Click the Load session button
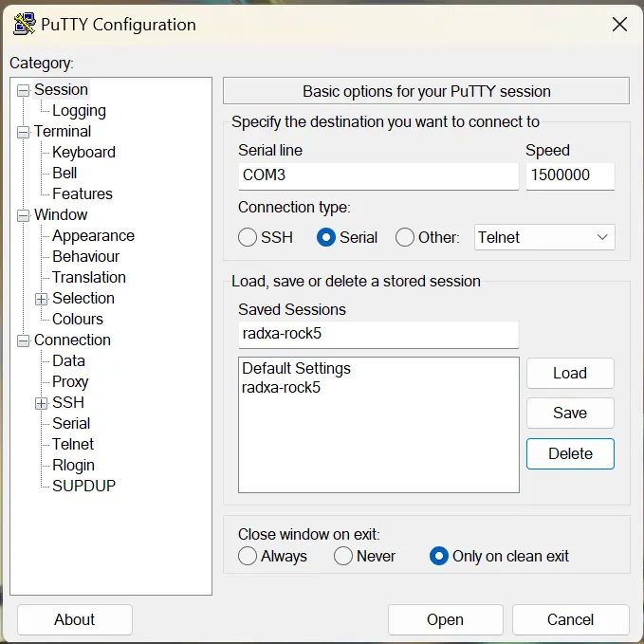The image size is (644, 644). tap(570, 373)
